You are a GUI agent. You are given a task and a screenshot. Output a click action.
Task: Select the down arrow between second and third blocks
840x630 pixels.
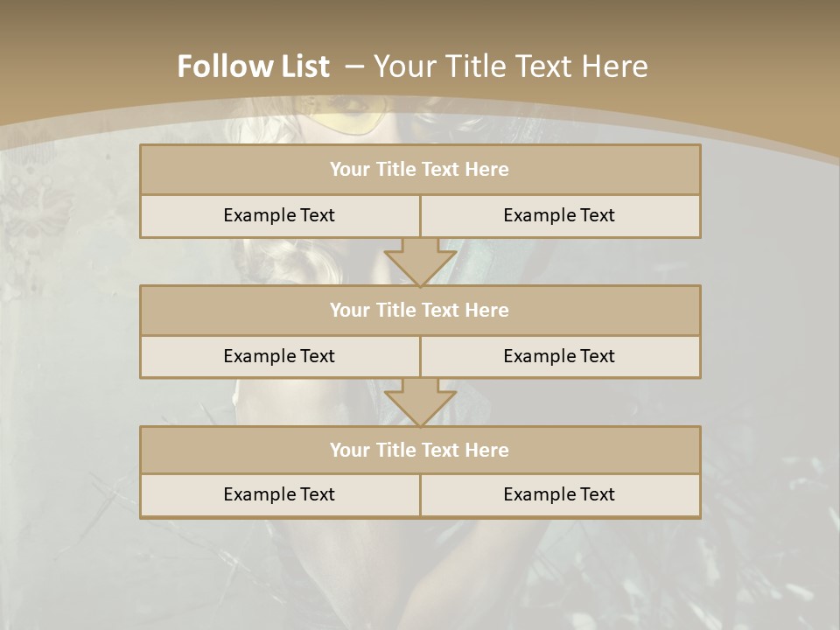pos(421,402)
